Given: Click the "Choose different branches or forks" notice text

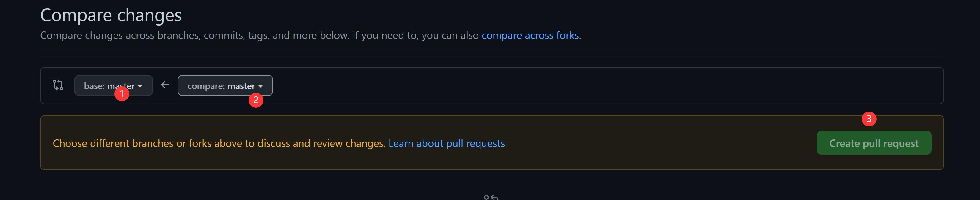Looking at the screenshot, I should click(x=219, y=143).
